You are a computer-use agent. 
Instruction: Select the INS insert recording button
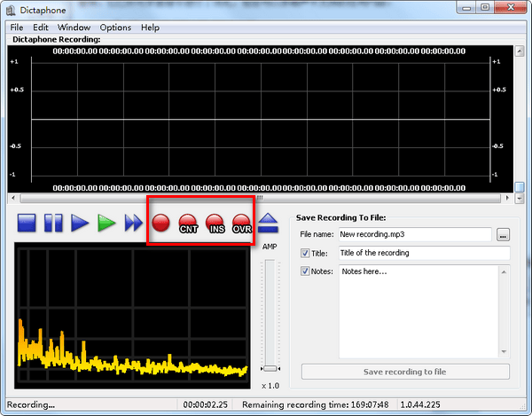pyautogui.click(x=215, y=224)
